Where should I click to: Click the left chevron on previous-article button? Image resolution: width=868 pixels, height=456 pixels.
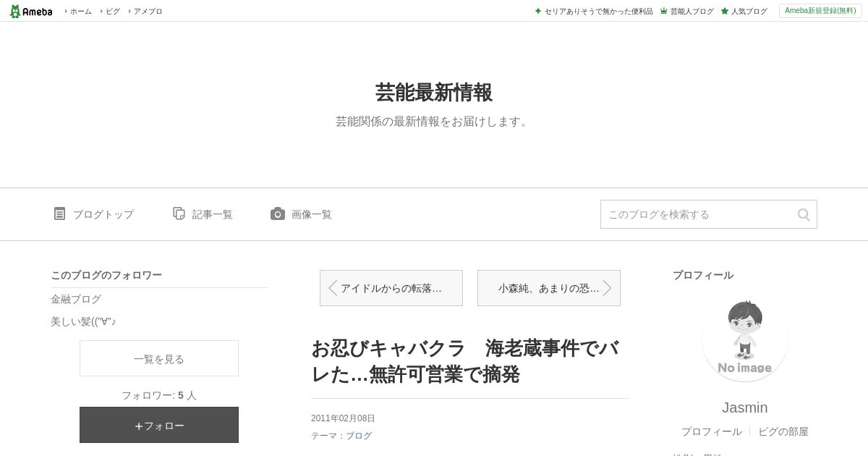[x=333, y=288]
